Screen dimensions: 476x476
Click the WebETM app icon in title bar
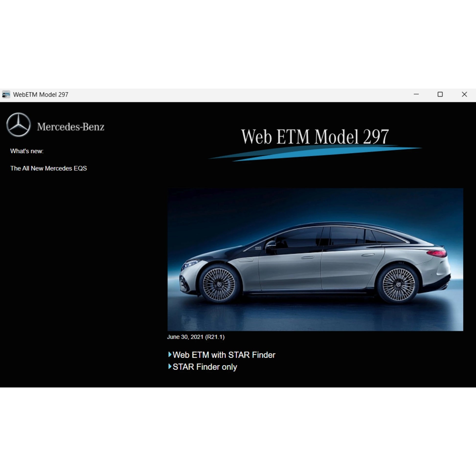click(x=6, y=94)
